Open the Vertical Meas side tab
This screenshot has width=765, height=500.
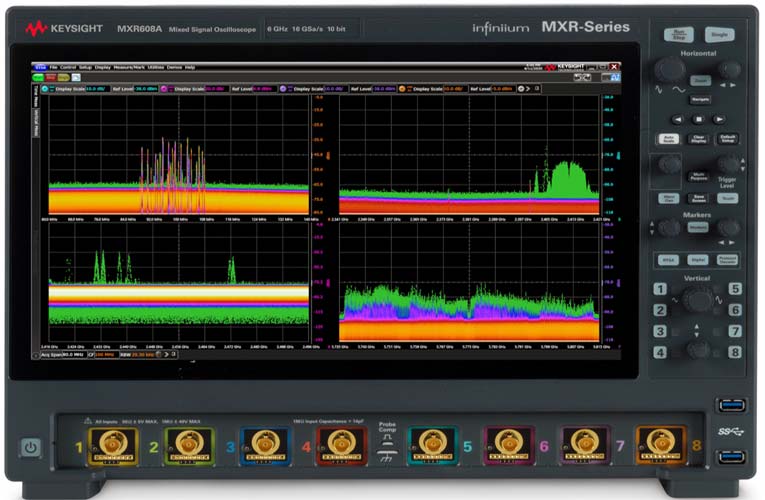pyautogui.click(x=36, y=123)
